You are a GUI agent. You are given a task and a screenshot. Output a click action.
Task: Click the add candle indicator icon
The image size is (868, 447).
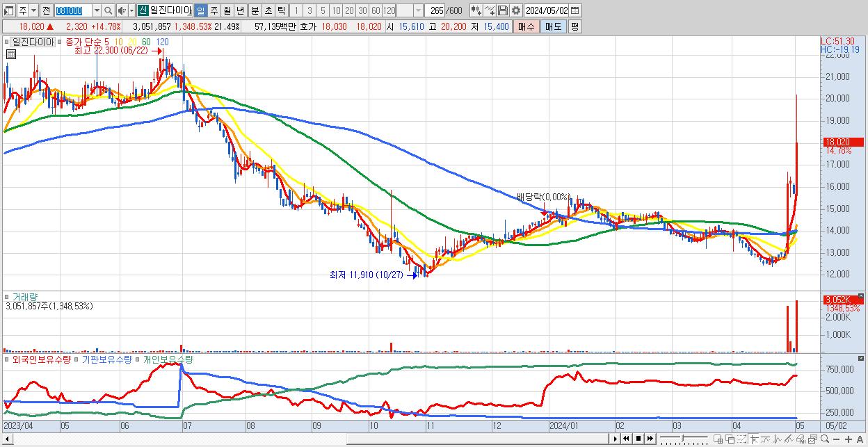[x=476, y=10]
